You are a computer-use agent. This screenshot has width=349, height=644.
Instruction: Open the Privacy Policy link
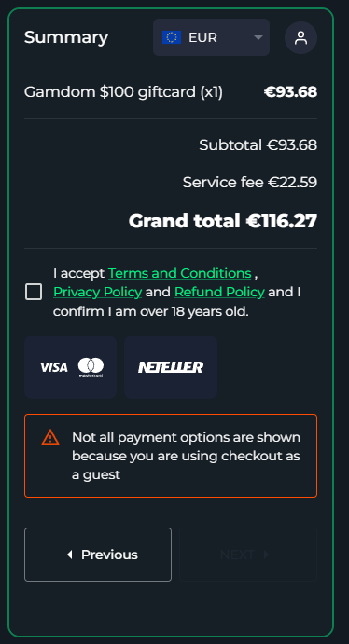point(97,292)
